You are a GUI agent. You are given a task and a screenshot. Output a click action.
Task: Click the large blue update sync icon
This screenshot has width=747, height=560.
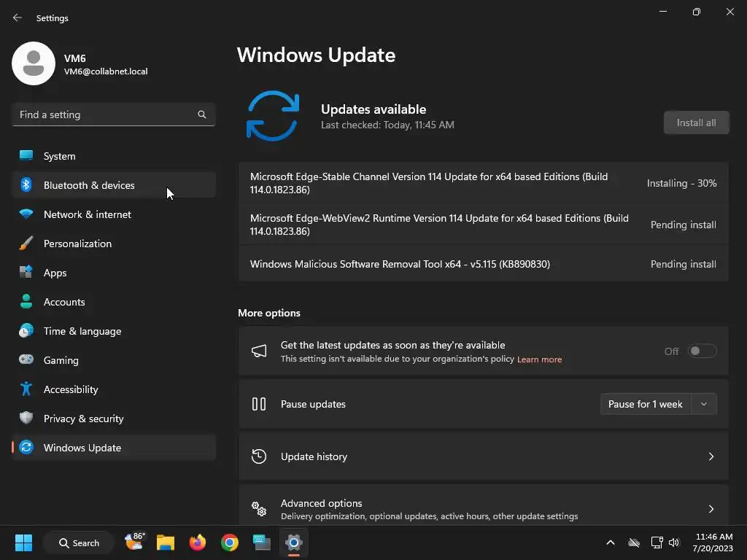click(x=273, y=116)
